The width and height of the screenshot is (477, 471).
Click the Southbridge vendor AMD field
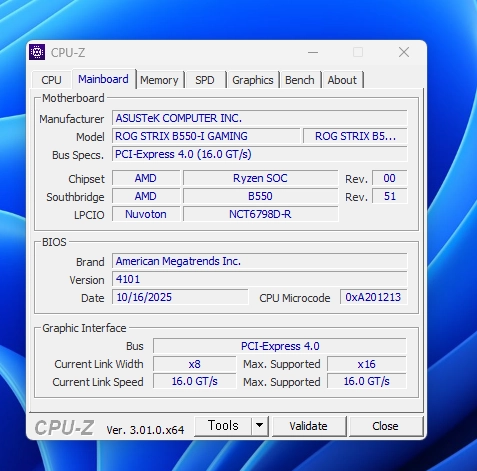146,196
